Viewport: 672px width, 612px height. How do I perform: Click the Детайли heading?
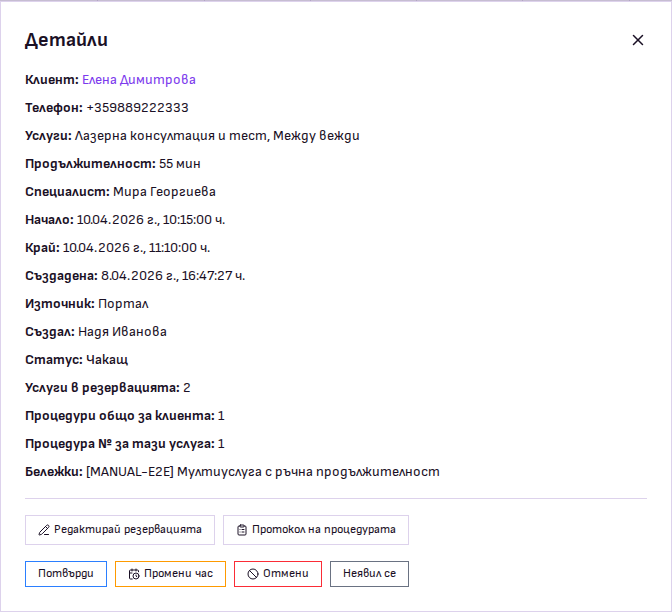click(x=66, y=40)
